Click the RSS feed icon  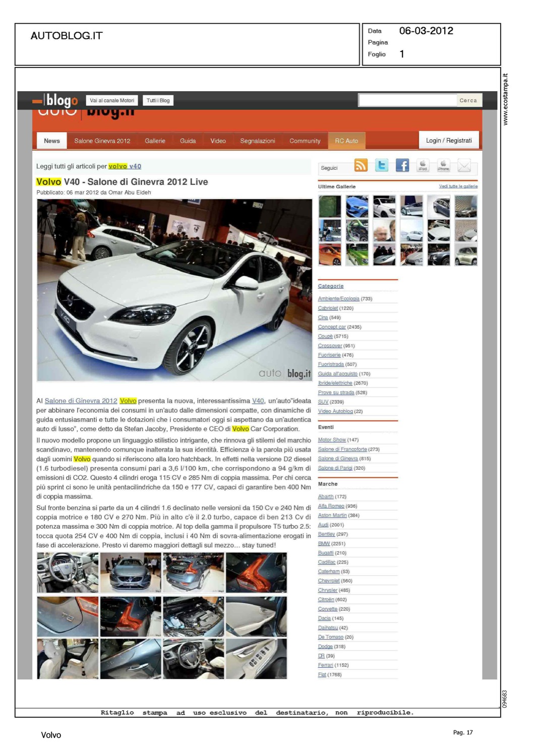361,165
